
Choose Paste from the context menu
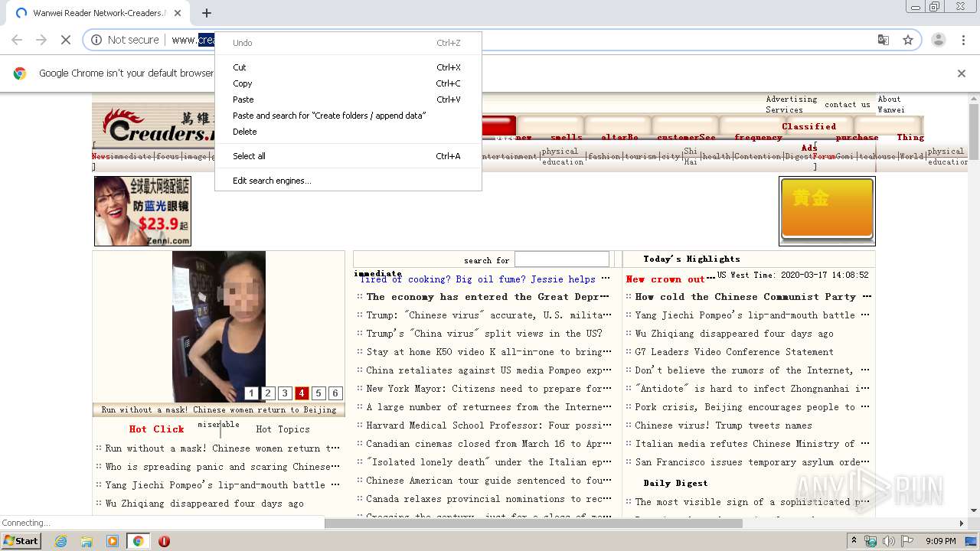coord(348,99)
